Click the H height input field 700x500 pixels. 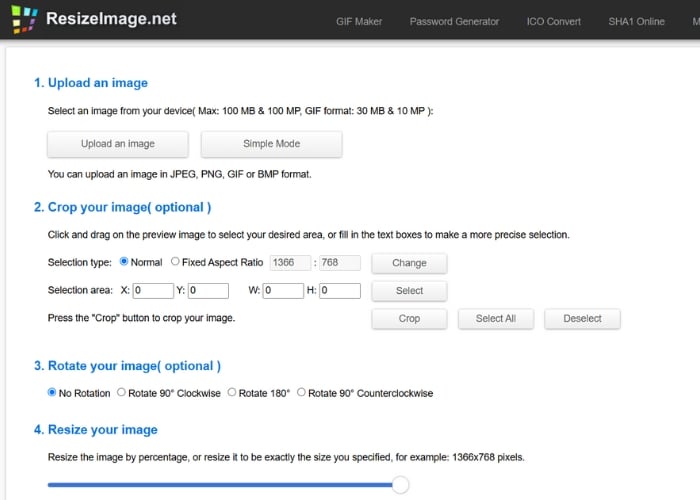click(340, 291)
